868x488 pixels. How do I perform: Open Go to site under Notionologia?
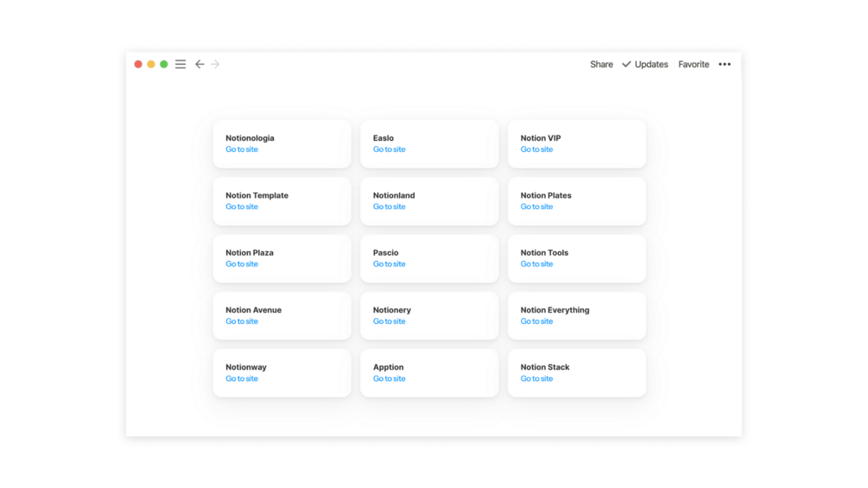pos(241,149)
